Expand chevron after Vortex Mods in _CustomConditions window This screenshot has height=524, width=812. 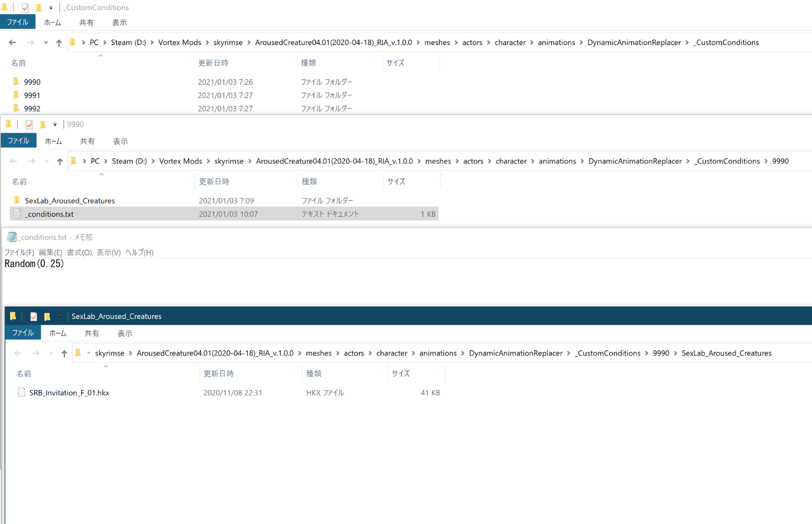207,43
